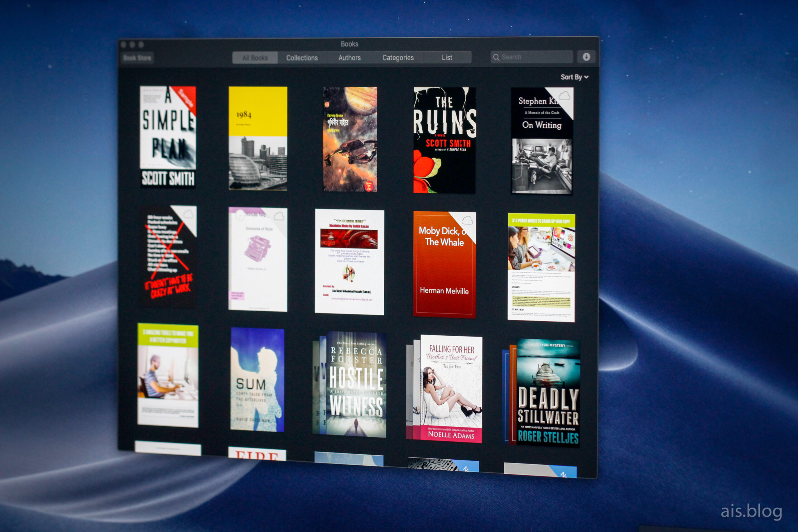Click cloud icon on Crazy at Work cover

click(x=188, y=214)
